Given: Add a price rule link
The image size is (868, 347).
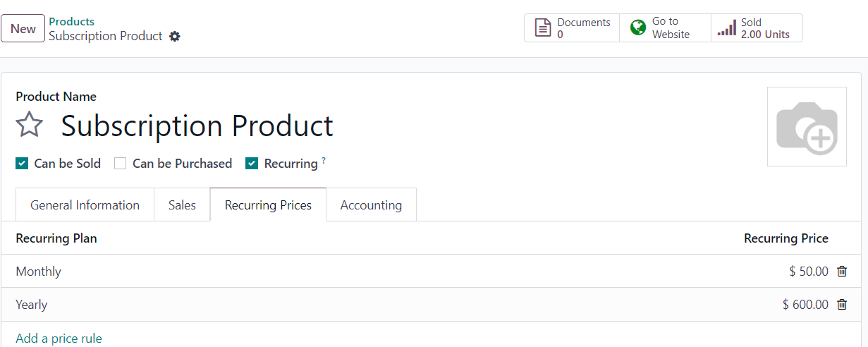Looking at the screenshot, I should click(59, 338).
